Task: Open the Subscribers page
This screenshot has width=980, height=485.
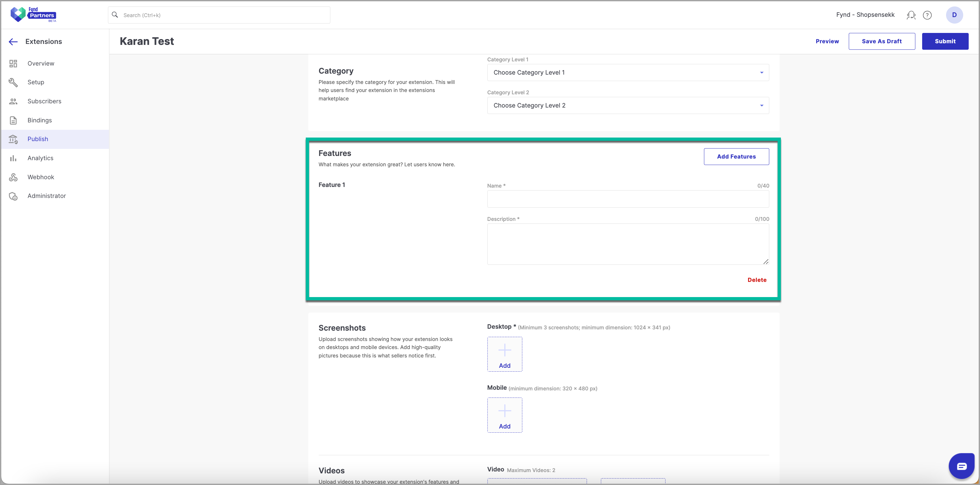Action: pos(44,101)
